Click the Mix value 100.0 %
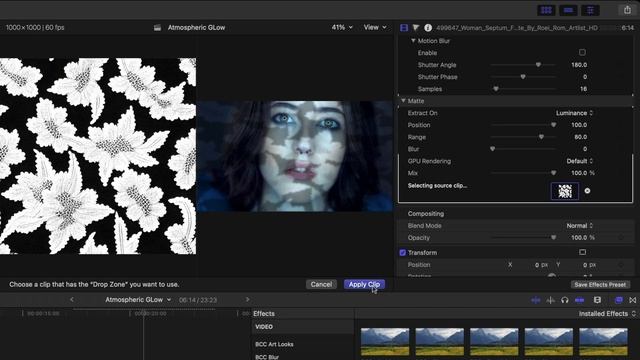This screenshot has height=360, width=640. [583, 173]
